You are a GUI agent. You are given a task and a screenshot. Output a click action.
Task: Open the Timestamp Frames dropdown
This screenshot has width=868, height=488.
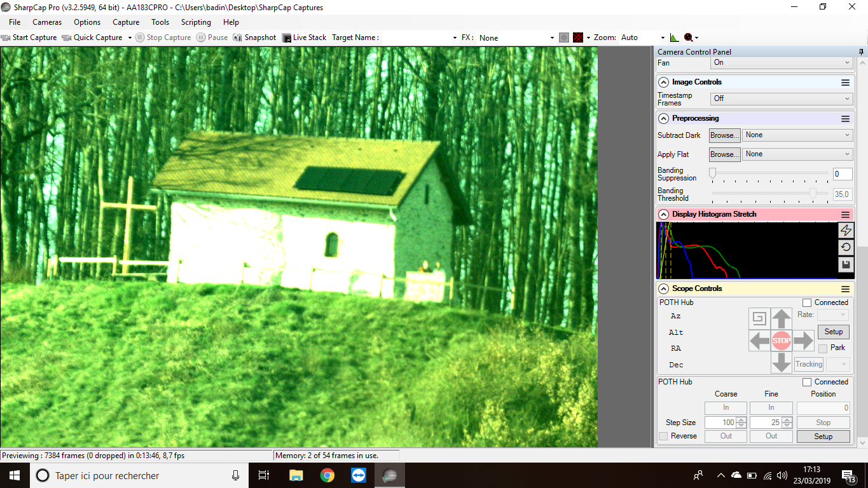781,99
